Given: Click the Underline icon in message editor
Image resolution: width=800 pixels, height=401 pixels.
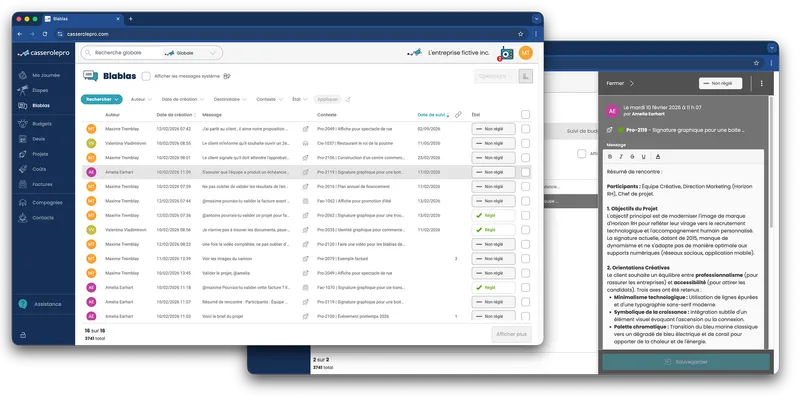Looking at the screenshot, I should (x=643, y=157).
